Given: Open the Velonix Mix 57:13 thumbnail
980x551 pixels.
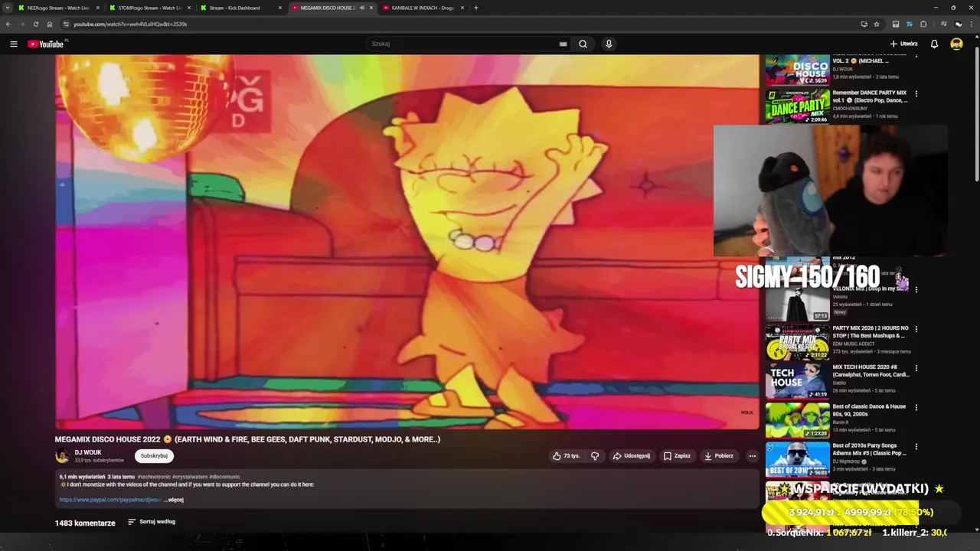Looking at the screenshot, I should coord(798,303).
